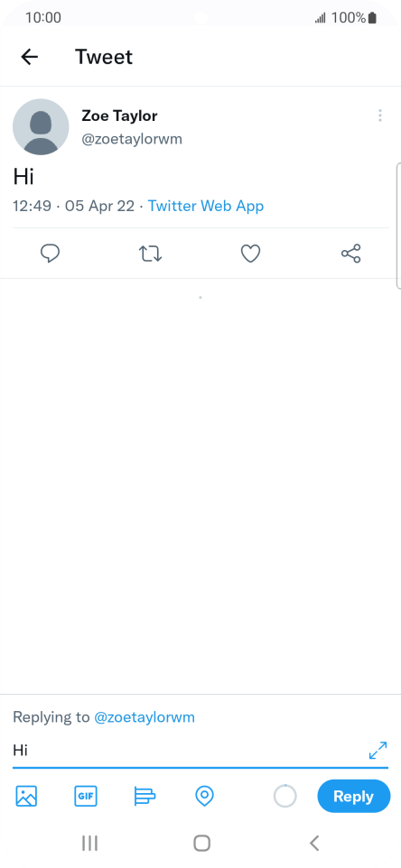Tap the reply speech bubble icon
This screenshot has width=401, height=868.
(x=51, y=254)
